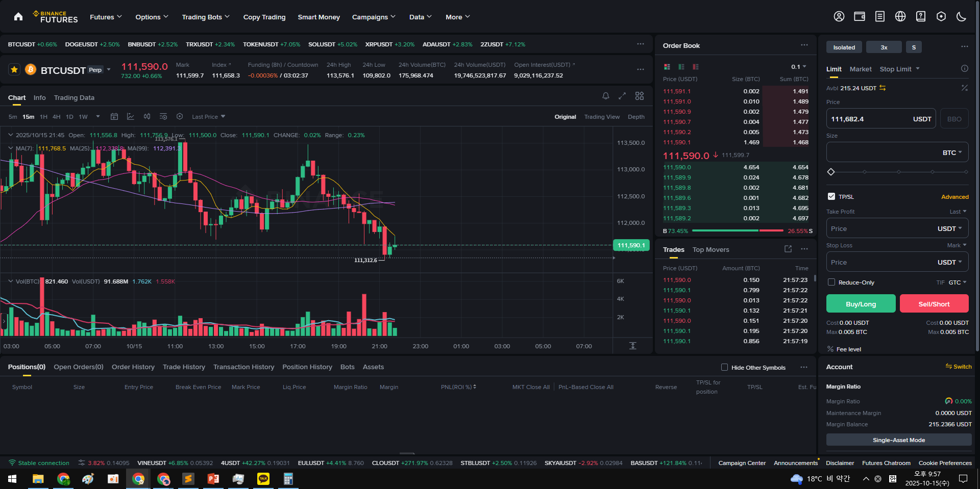Click the home icon in top navigation
Screen dimensions: 980x489
coord(18,17)
